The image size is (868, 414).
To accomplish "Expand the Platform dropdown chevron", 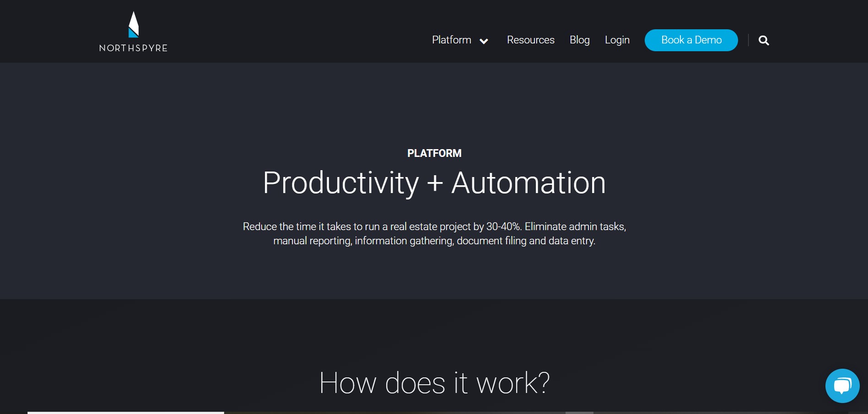I will pyautogui.click(x=484, y=41).
